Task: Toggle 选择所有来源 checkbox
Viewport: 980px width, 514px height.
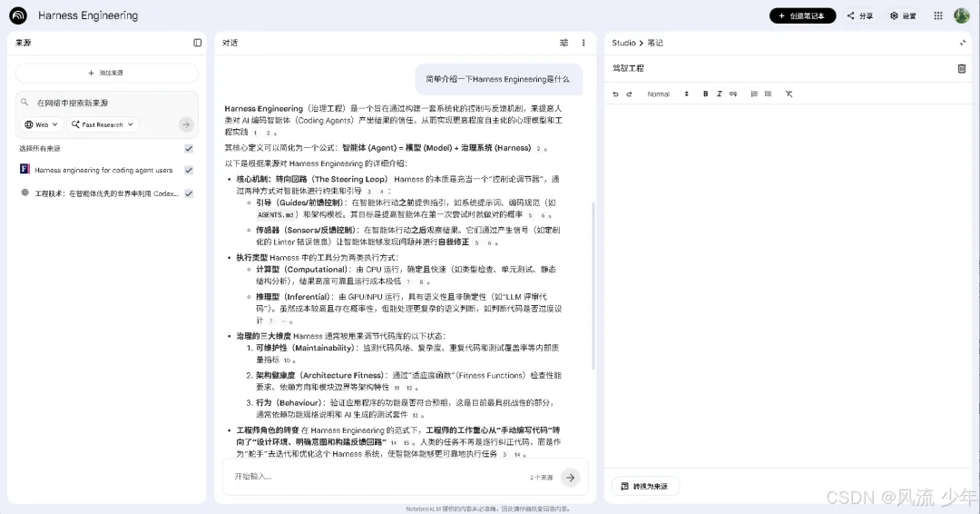Action: pyautogui.click(x=189, y=148)
